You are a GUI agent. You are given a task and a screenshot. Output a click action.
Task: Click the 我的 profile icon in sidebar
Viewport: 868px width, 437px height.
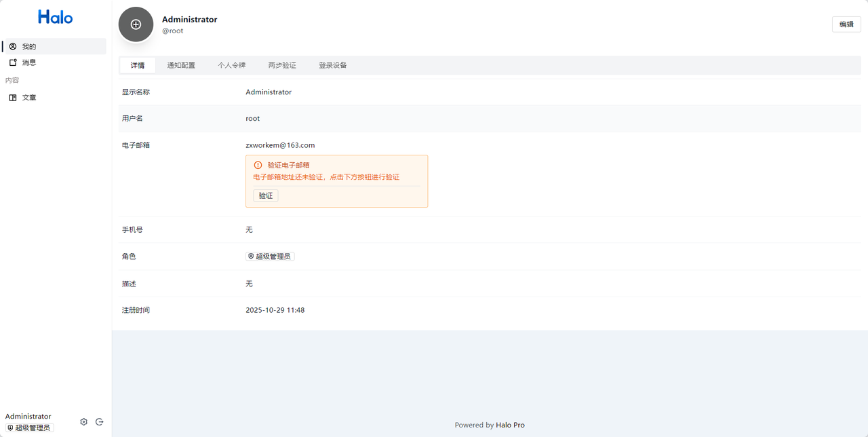point(13,47)
